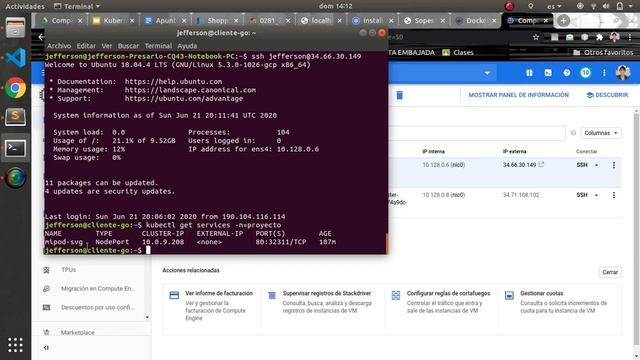Expand the project selector dropdown arrow

[x=487, y=73]
